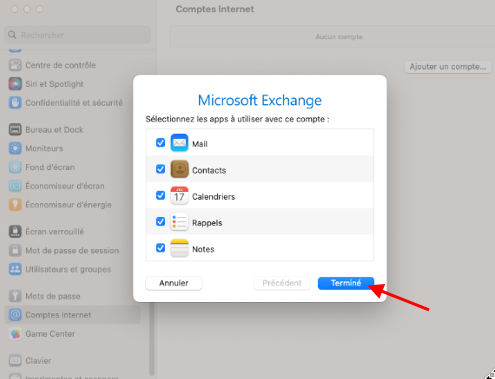This screenshot has height=379, width=495.
Task: Click the Mot de passe de session icon
Action: click(x=15, y=250)
